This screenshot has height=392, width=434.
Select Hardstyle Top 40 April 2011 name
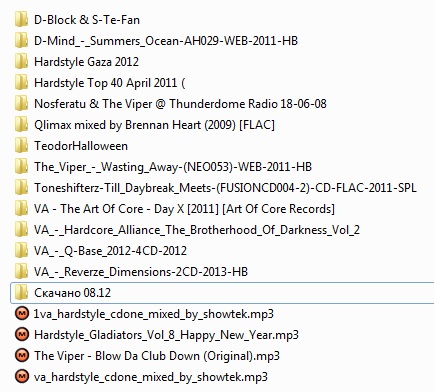click(109, 83)
